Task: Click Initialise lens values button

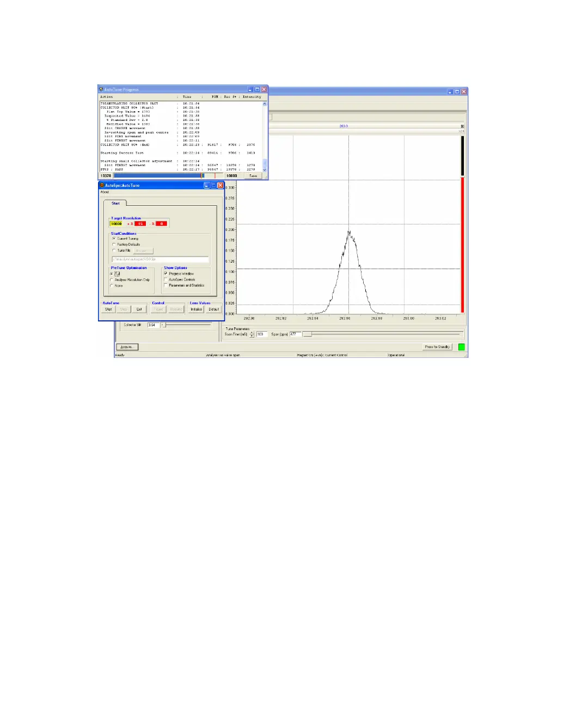Action: pos(196,309)
